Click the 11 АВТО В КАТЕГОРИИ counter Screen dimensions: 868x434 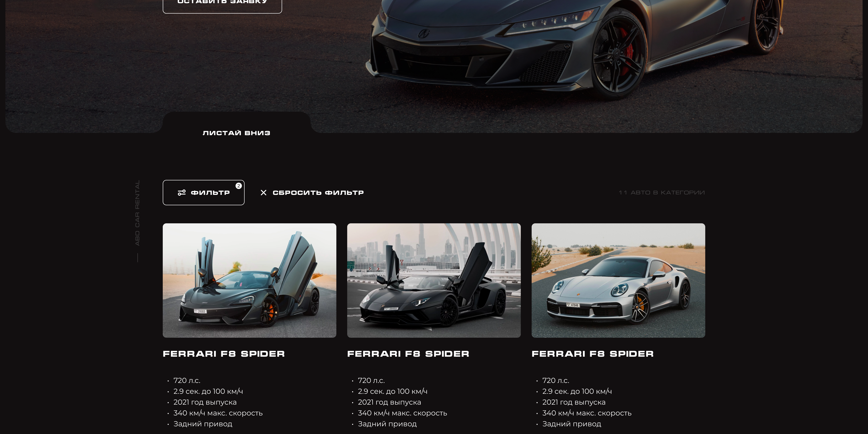(662, 192)
